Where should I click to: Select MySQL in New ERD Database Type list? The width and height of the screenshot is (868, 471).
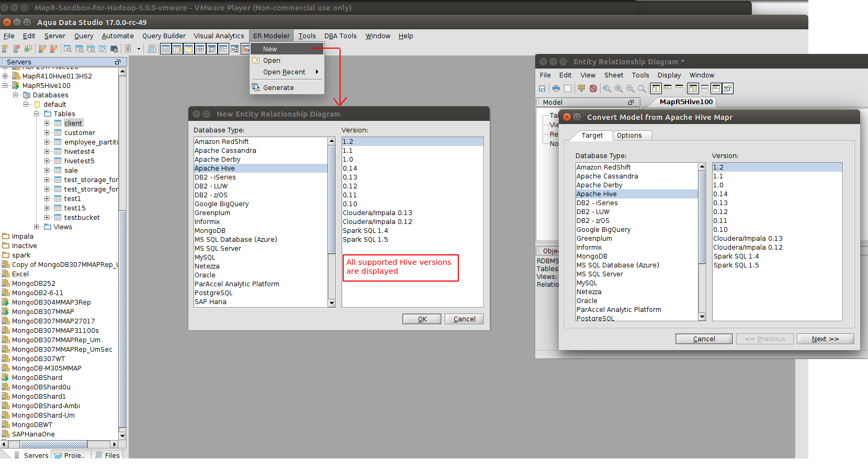coord(261,257)
